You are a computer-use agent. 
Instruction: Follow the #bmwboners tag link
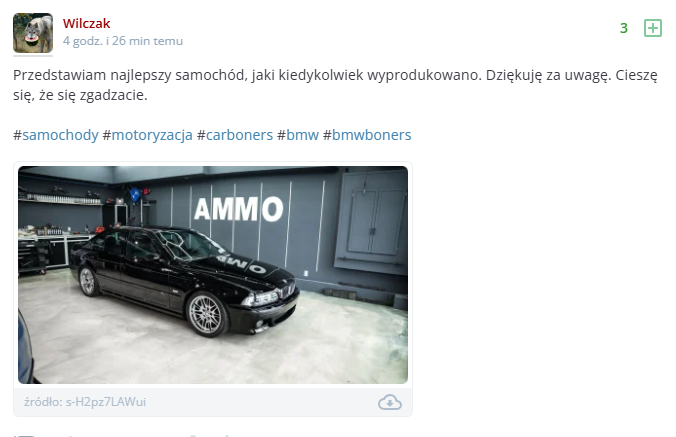tap(367, 135)
